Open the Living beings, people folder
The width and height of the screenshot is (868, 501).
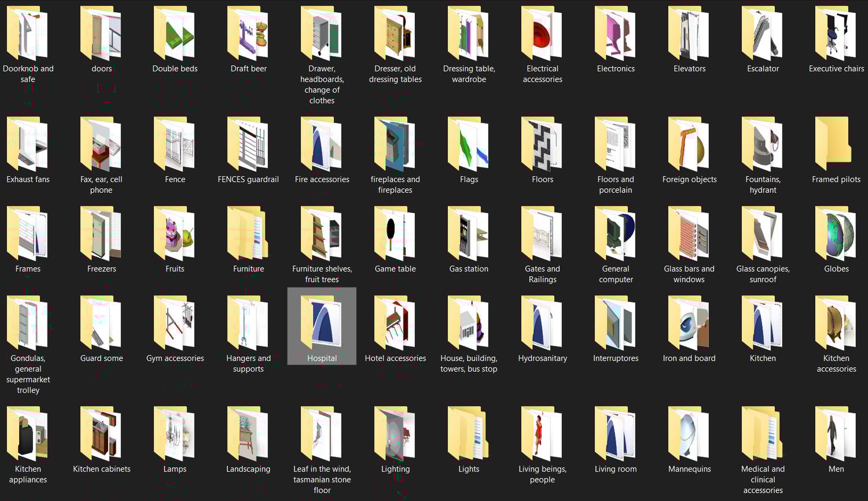pos(542,433)
